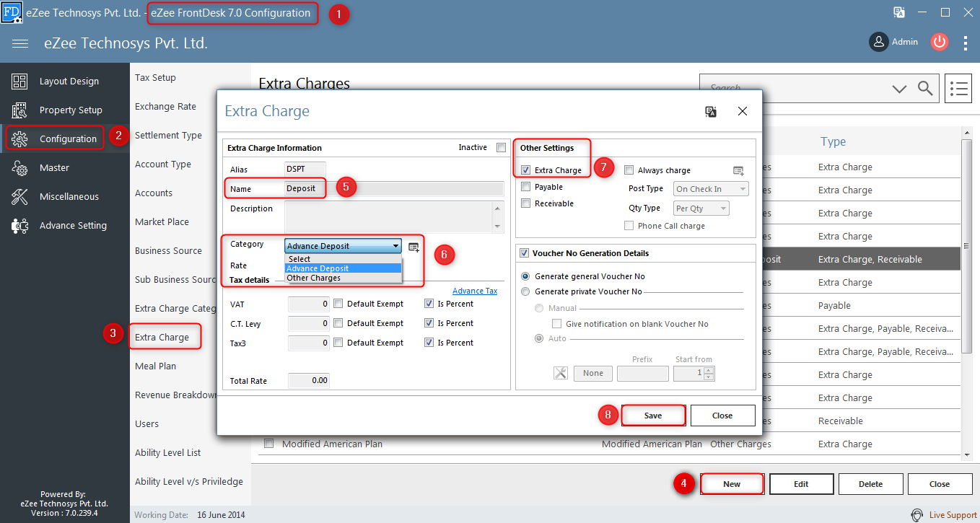
Task: Open the vertical three-dot options menu
Action: click(x=966, y=43)
